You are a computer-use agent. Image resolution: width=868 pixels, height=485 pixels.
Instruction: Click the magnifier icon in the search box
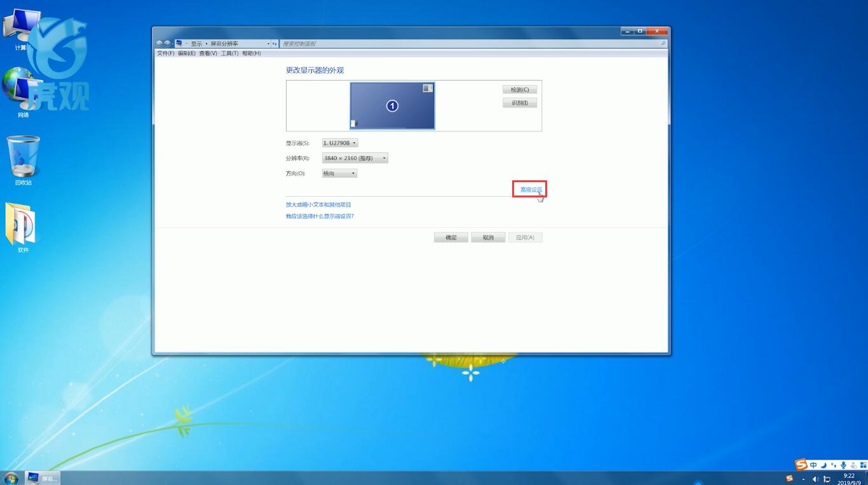(663, 44)
